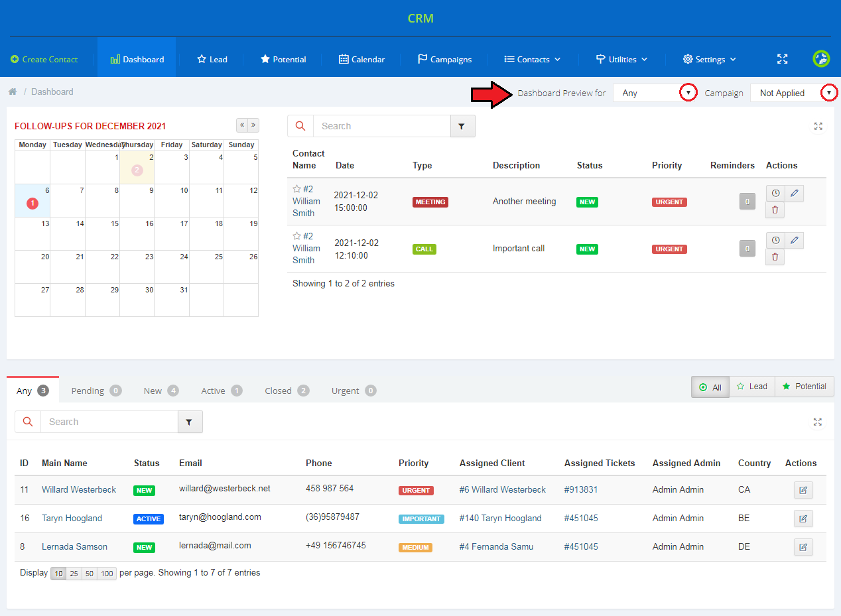The height and width of the screenshot is (616, 841).
Task: Click email willard@westerbeck.net
Action: (x=225, y=488)
